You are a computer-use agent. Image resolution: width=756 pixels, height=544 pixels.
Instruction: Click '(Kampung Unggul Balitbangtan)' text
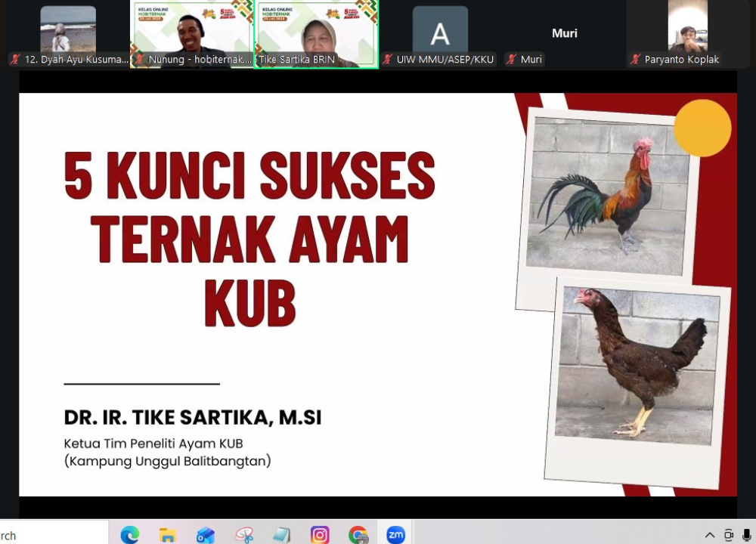[167, 461]
